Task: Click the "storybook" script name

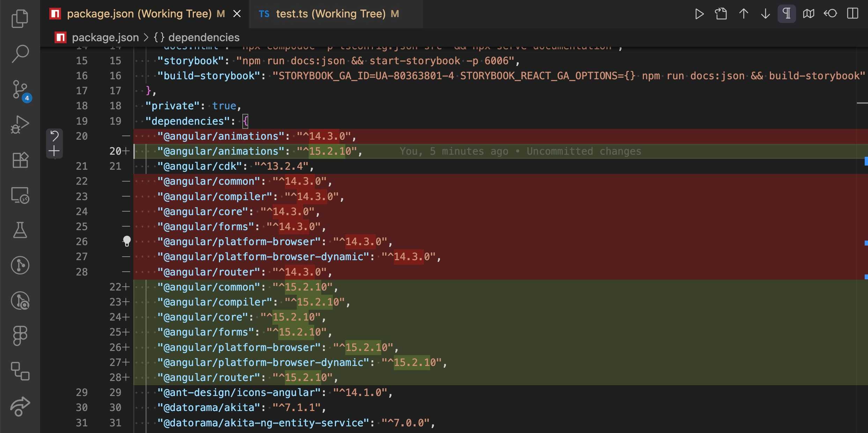Action: point(190,61)
